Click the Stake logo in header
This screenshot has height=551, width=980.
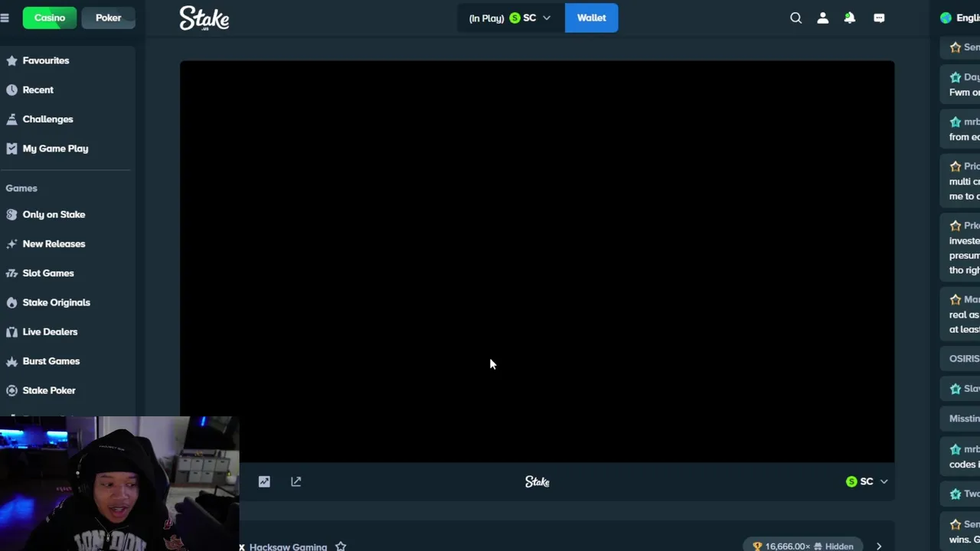click(x=204, y=18)
